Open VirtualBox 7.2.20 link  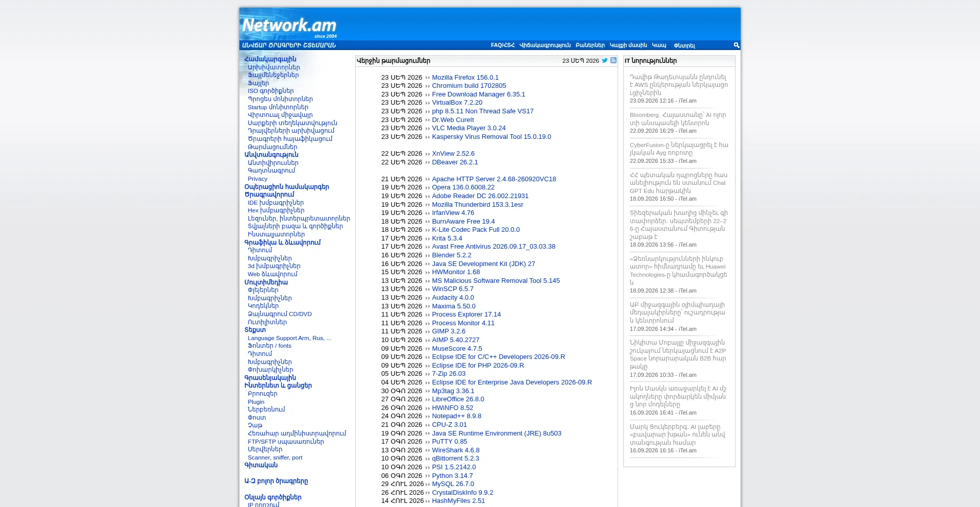[457, 103]
